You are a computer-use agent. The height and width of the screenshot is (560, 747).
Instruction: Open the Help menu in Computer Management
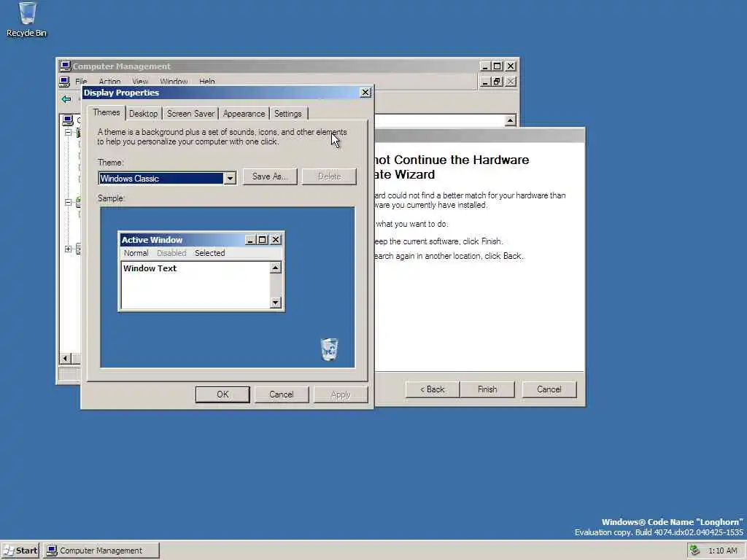206,82
